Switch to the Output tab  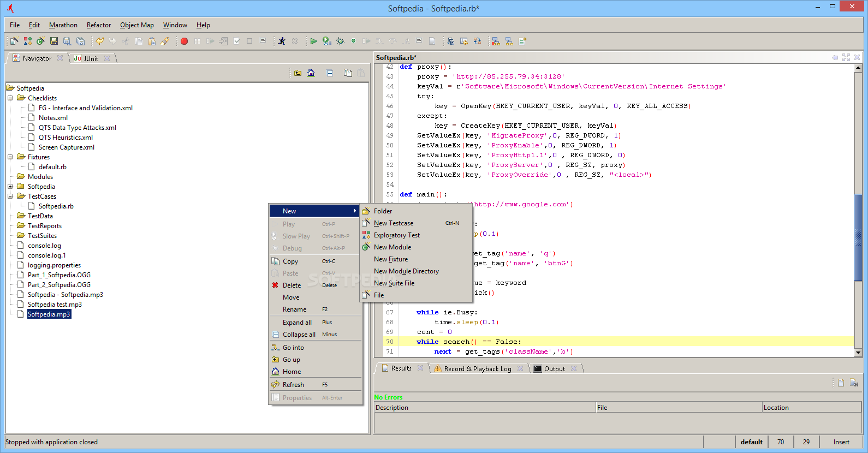pyautogui.click(x=555, y=369)
